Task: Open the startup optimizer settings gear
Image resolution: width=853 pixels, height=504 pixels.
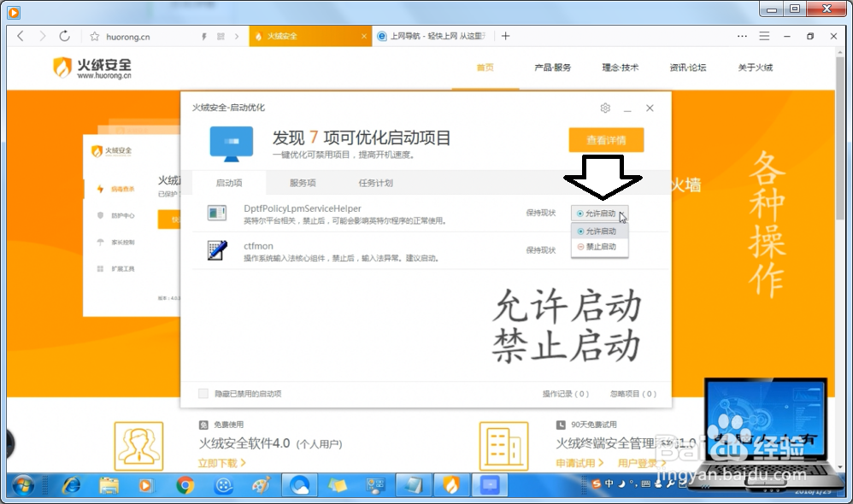Action: click(605, 108)
